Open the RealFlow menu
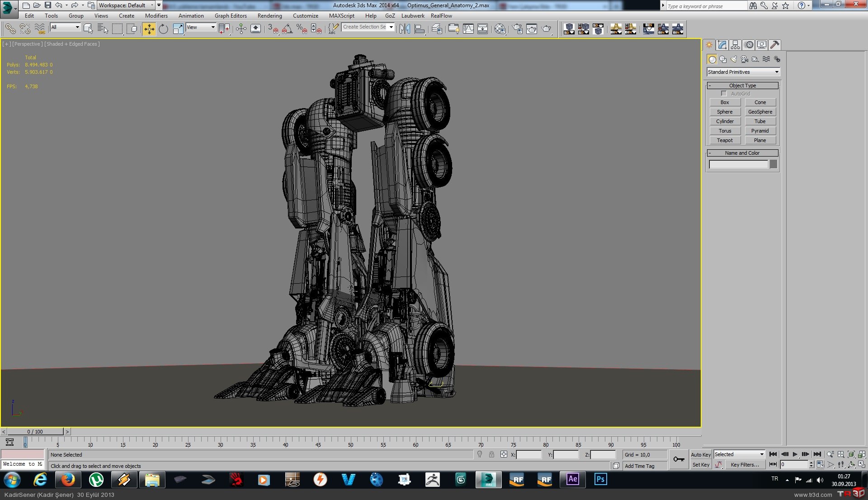This screenshot has height=500, width=868. coord(441,16)
